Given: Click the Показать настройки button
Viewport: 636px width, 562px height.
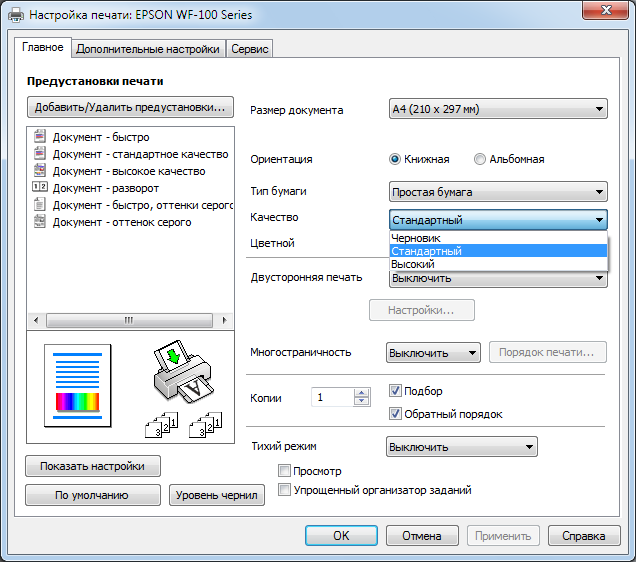Looking at the screenshot, I should [x=93, y=466].
